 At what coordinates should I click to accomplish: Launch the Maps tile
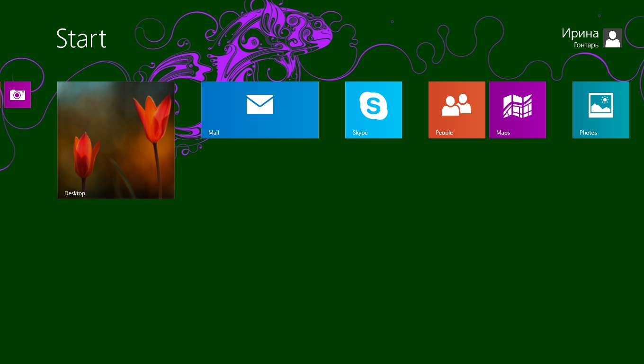[x=518, y=110]
